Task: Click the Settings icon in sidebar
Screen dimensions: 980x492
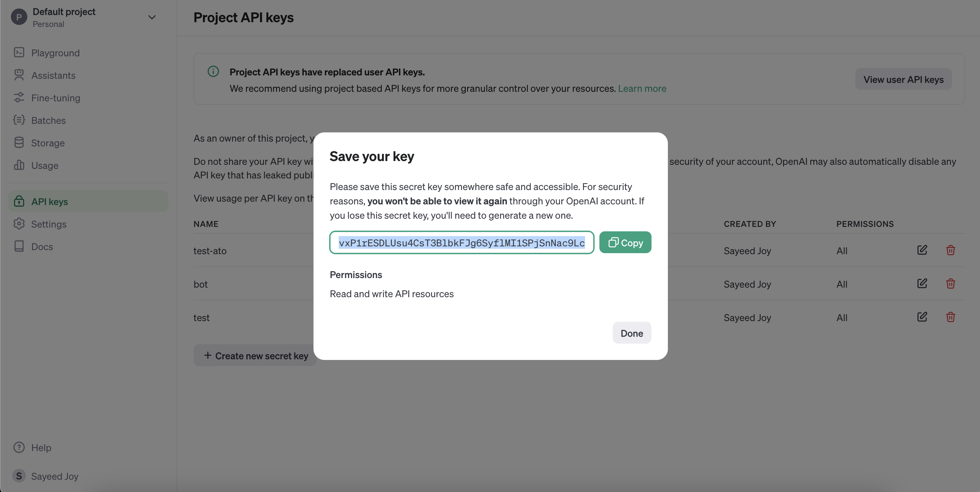Action: click(x=19, y=223)
